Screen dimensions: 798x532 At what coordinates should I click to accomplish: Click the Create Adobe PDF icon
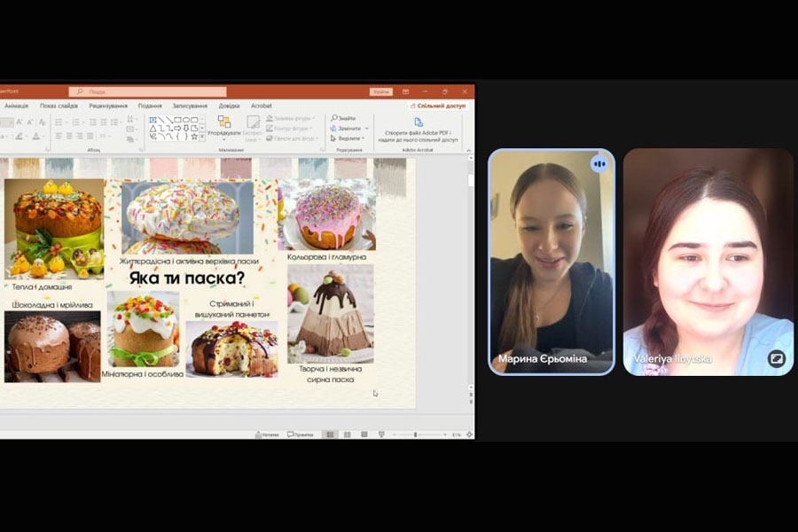(419, 121)
